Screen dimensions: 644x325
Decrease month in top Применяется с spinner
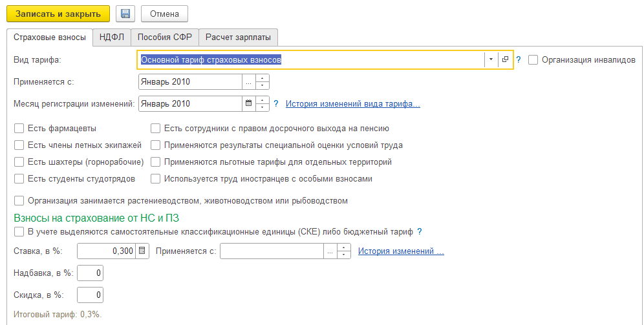pos(262,85)
